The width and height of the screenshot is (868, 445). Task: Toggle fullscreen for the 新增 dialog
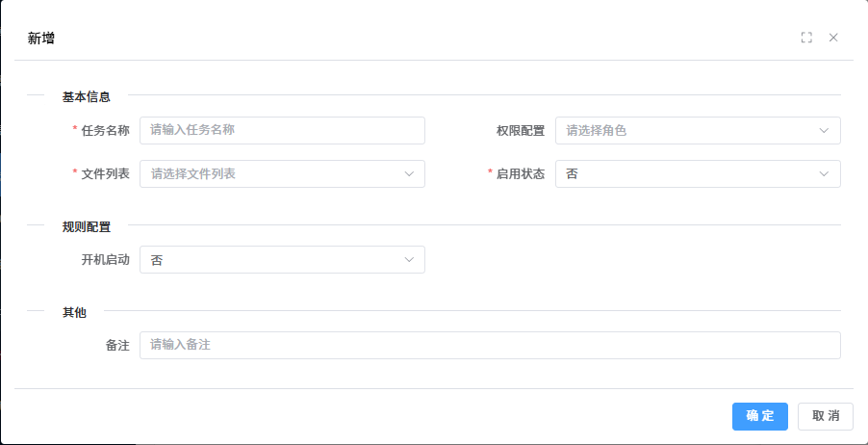pyautogui.click(x=806, y=38)
